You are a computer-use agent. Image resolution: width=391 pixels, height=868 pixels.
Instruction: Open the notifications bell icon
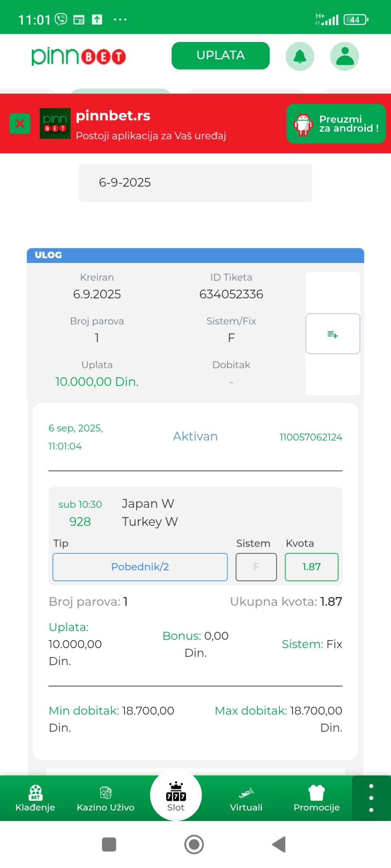tap(300, 56)
